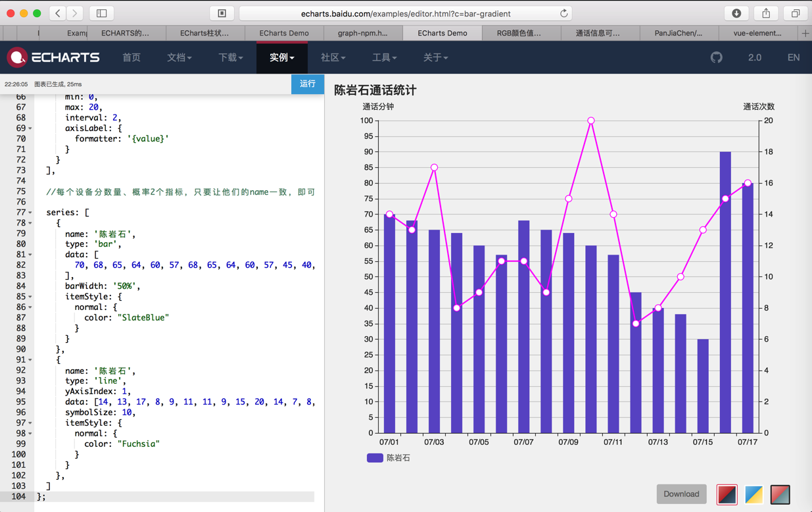812x512 pixels.
Task: Switch language with EN link
Action: tap(794, 57)
